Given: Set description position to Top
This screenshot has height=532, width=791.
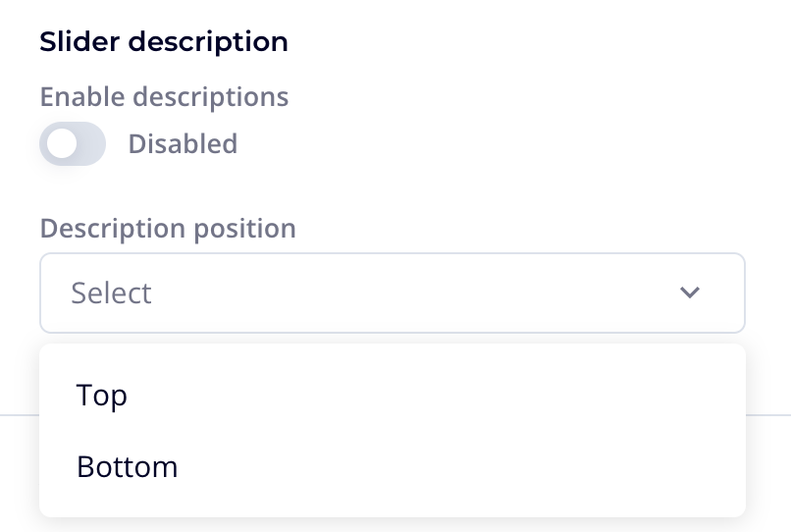Looking at the screenshot, I should click(102, 396).
